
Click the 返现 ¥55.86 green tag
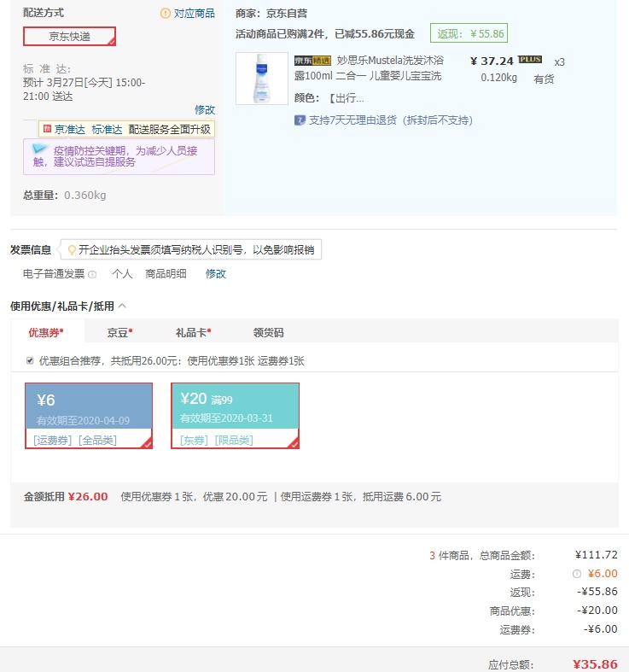pyautogui.click(x=469, y=33)
